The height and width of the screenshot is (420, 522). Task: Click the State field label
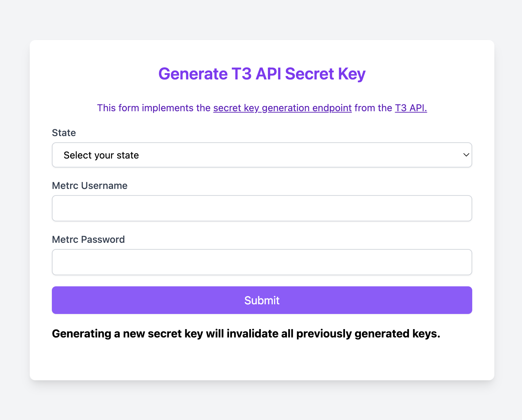coord(64,133)
